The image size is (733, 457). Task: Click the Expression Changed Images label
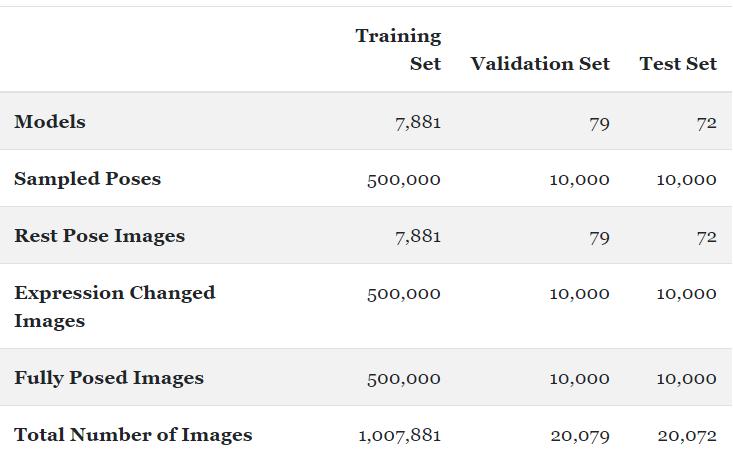[114, 307]
